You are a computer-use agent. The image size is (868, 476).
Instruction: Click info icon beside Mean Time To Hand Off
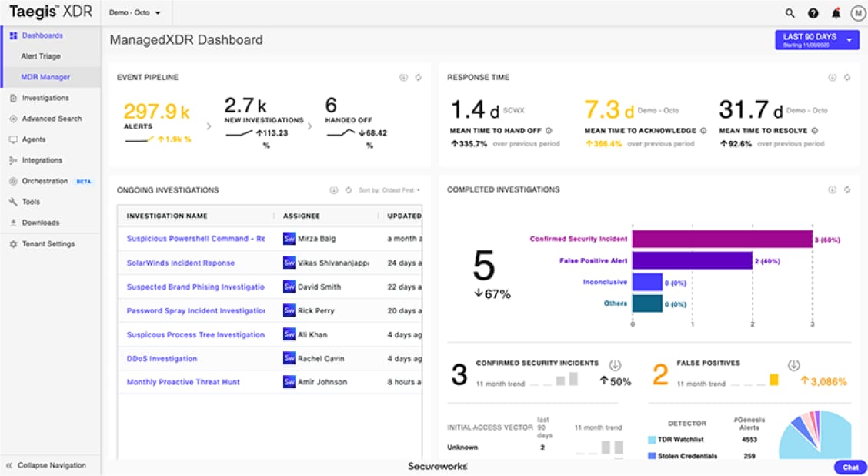pos(549,131)
